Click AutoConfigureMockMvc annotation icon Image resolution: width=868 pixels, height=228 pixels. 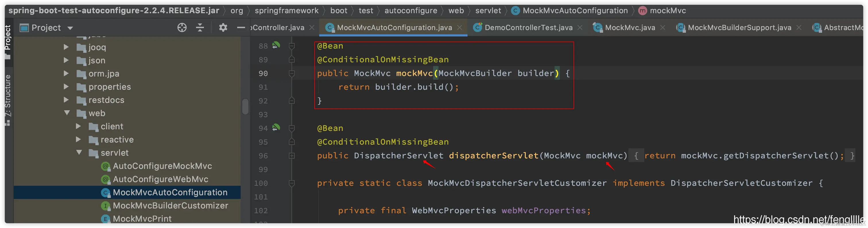click(105, 166)
